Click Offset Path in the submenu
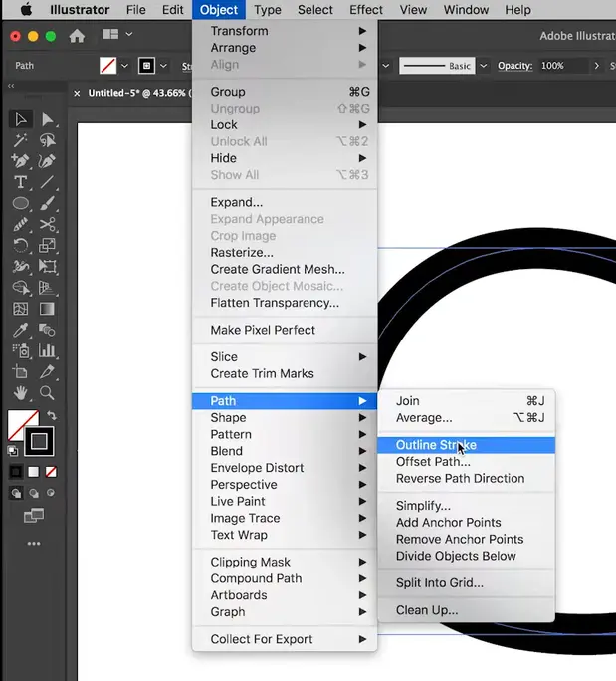The height and width of the screenshot is (681, 616). pyautogui.click(x=433, y=462)
